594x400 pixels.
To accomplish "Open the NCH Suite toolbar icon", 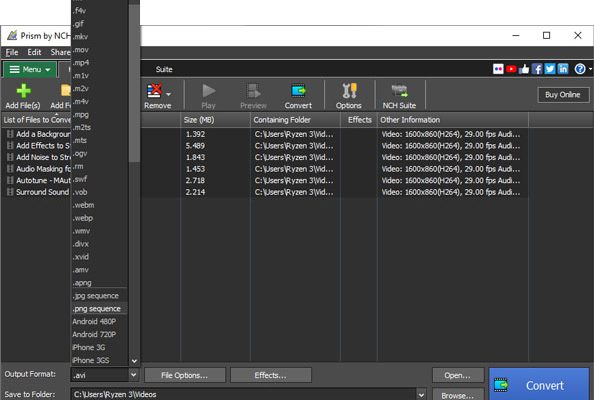I will 399,91.
